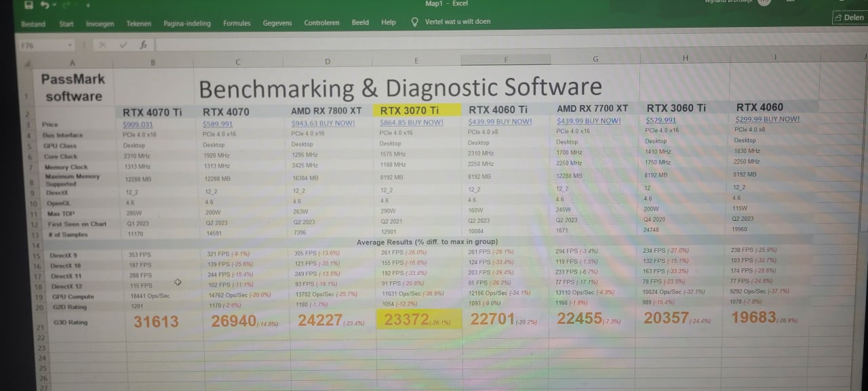Image resolution: width=868 pixels, height=391 pixels.
Task: Open the undo history dropdown arrow
Action: coord(54,5)
